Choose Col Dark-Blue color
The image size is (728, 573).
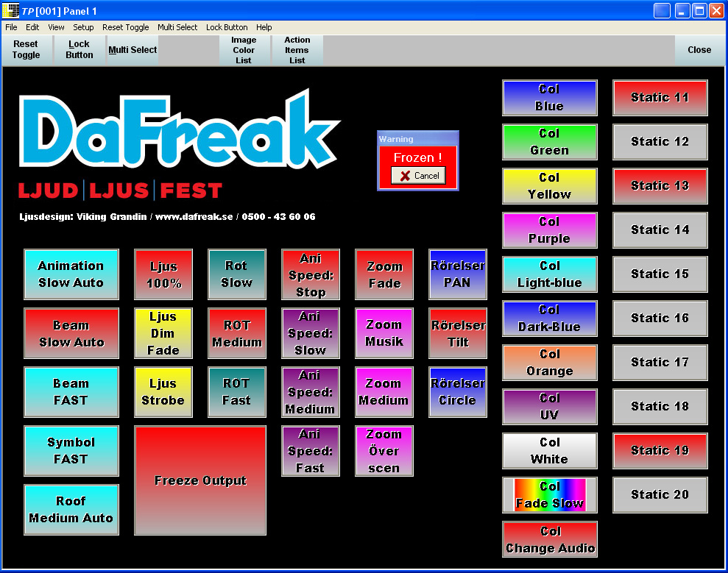click(550, 318)
